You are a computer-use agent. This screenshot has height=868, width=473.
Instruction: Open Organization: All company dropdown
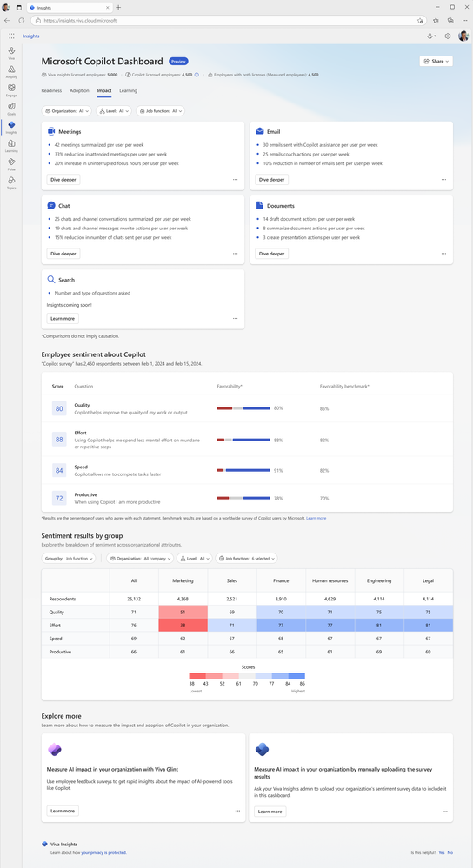[x=141, y=559]
